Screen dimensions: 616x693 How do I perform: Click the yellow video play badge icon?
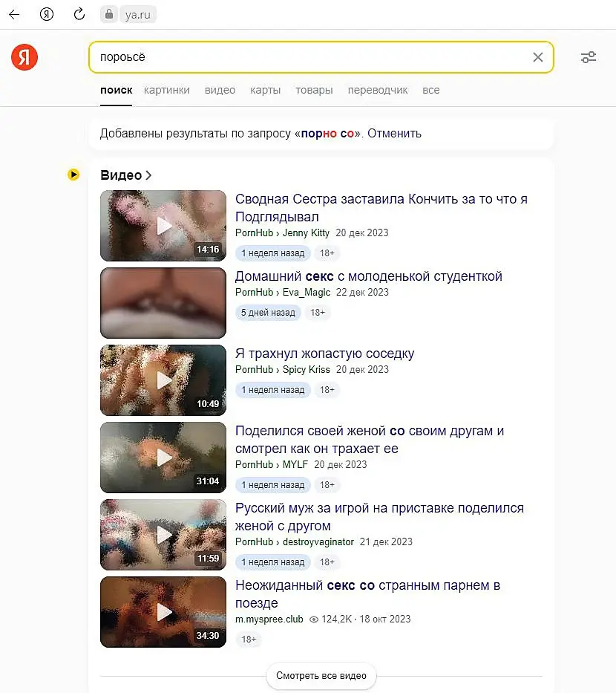tap(73, 175)
